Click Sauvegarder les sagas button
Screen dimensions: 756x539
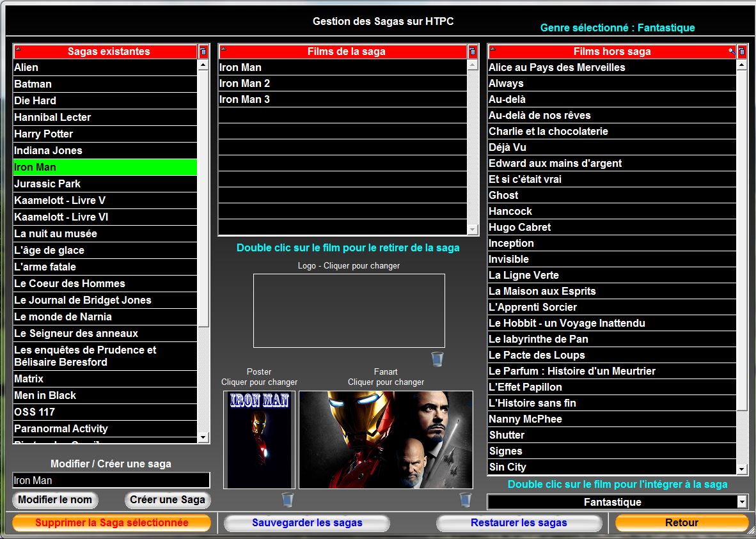[307, 522]
